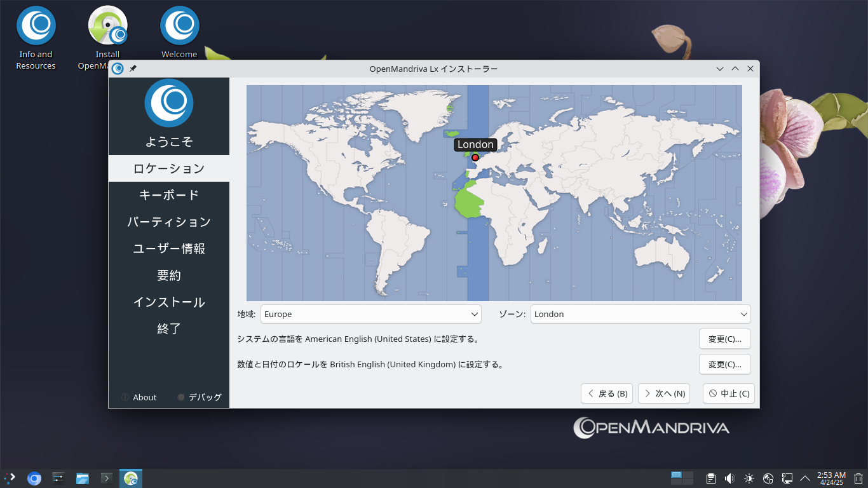Open the 地域 region dropdown showing Europe
The image size is (868, 488).
point(371,314)
